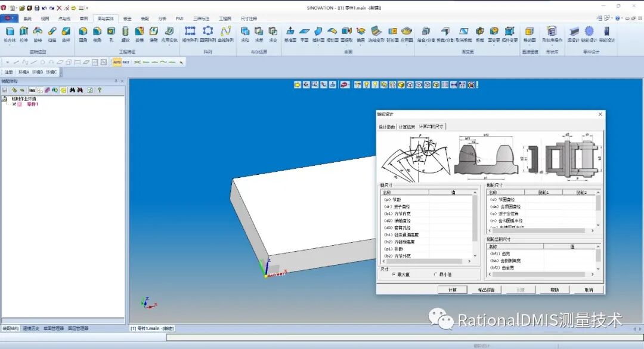Select the 线性阵列 linear pattern tool
The image size is (644, 349).
coord(190,34)
